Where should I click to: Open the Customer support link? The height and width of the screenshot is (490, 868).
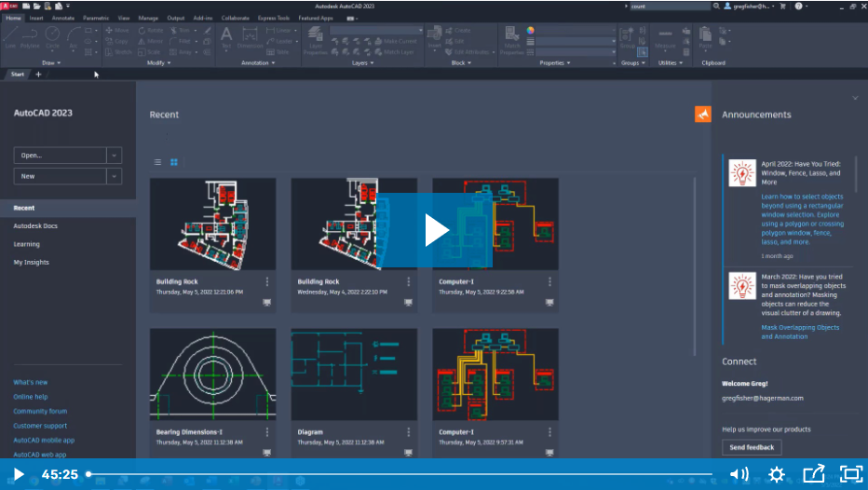(x=40, y=426)
